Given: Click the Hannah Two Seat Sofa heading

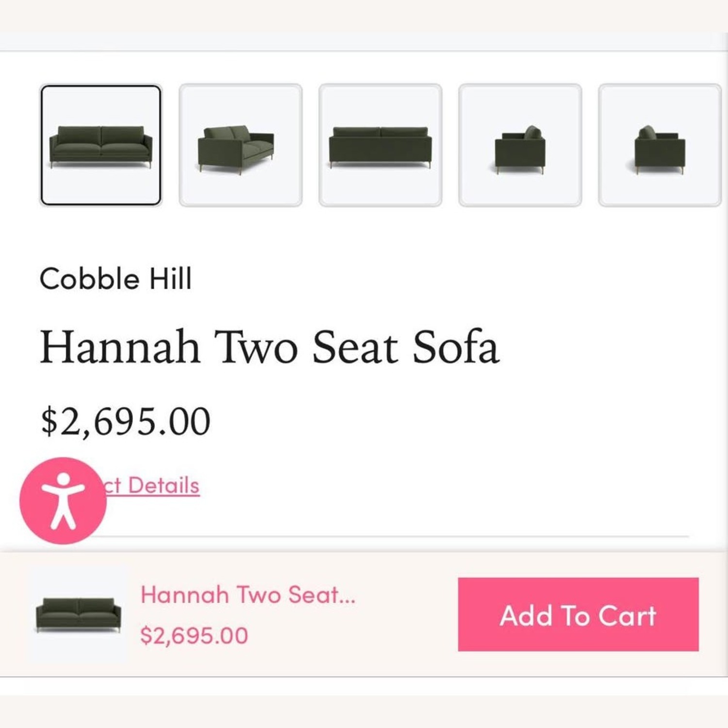Looking at the screenshot, I should pos(269,347).
